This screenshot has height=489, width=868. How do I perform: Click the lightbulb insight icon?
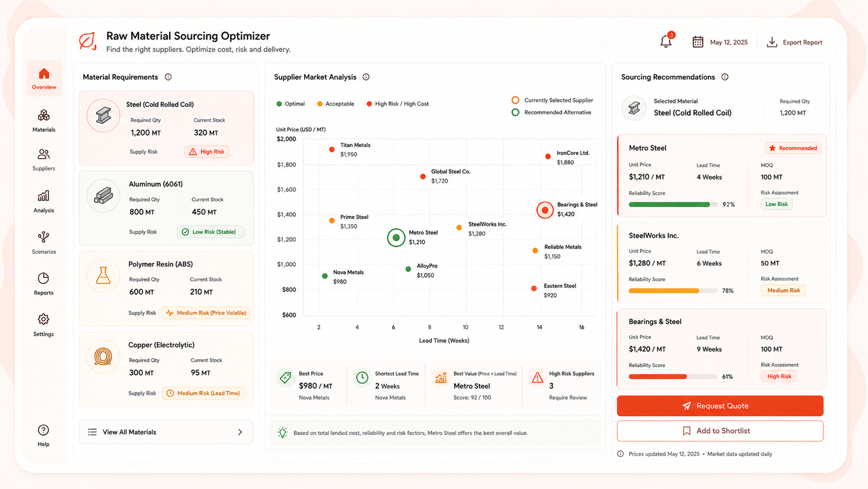[x=282, y=432]
